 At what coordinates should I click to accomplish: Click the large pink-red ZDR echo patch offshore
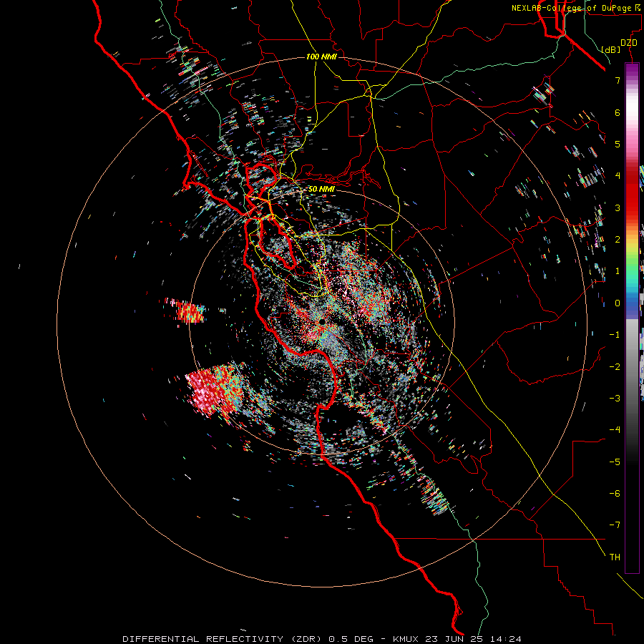pyautogui.click(x=215, y=390)
